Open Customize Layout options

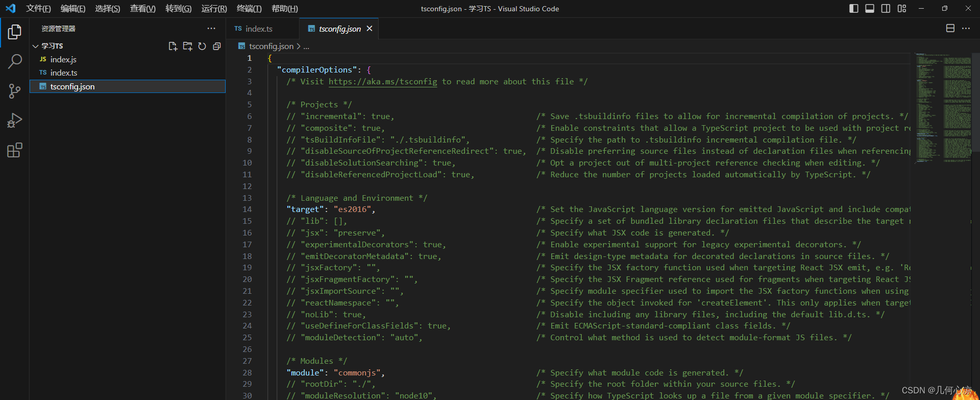coord(902,9)
